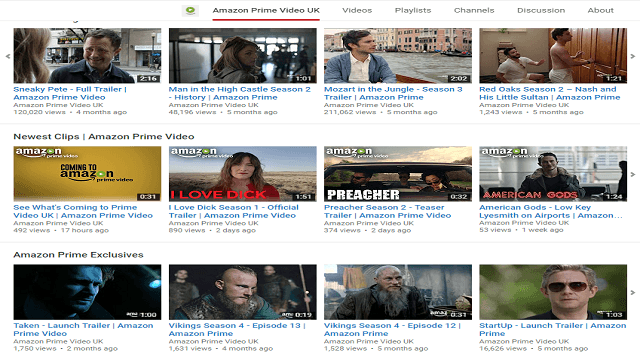This screenshot has width=640, height=360.
Task: Open 'Mozart in the Jungle - Season 3' title link
Action: 393,93
